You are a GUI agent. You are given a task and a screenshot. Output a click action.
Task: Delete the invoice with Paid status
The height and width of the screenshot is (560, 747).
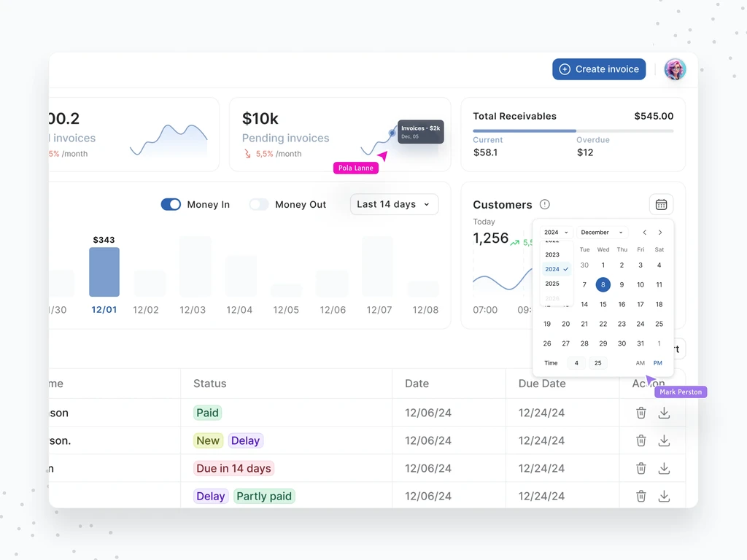tap(641, 413)
